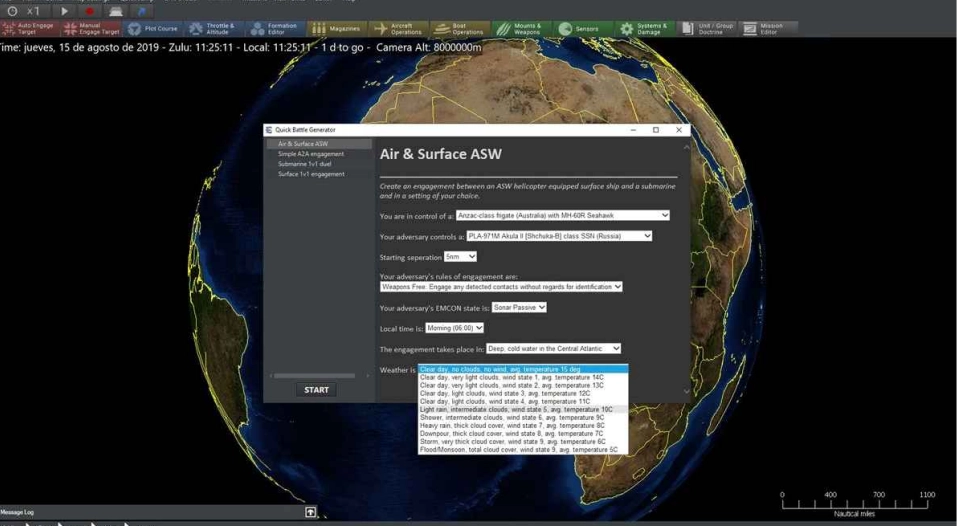The height and width of the screenshot is (526, 957).
Task: Select Air & Surface ASW scenario
Action: pyautogui.click(x=319, y=144)
